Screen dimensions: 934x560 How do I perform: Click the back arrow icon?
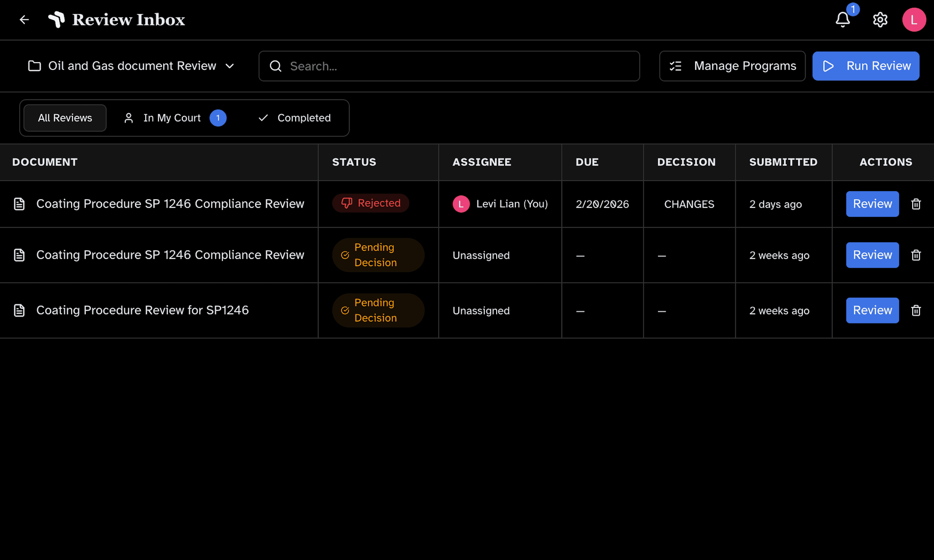point(24,20)
